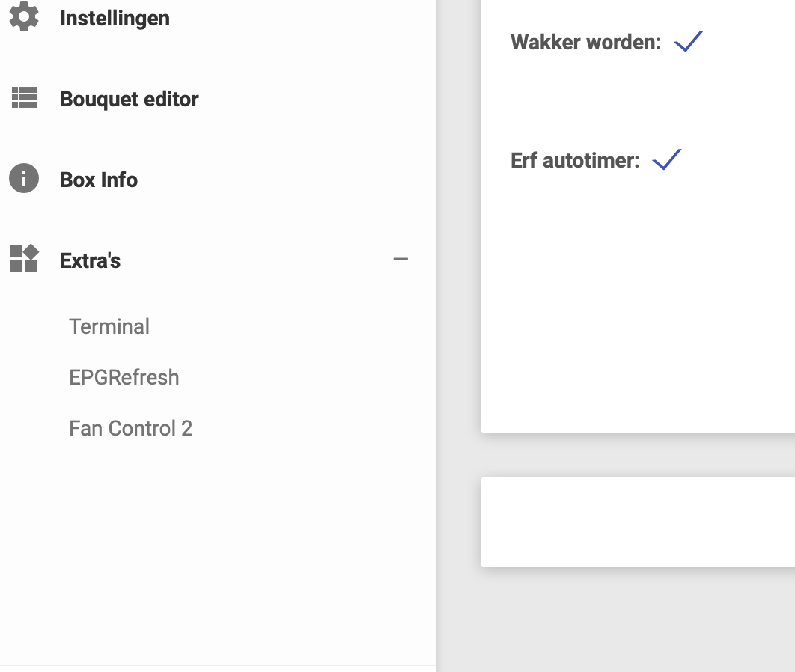Select the Box Info text label
Image resolution: width=795 pixels, height=672 pixels.
coord(99,180)
